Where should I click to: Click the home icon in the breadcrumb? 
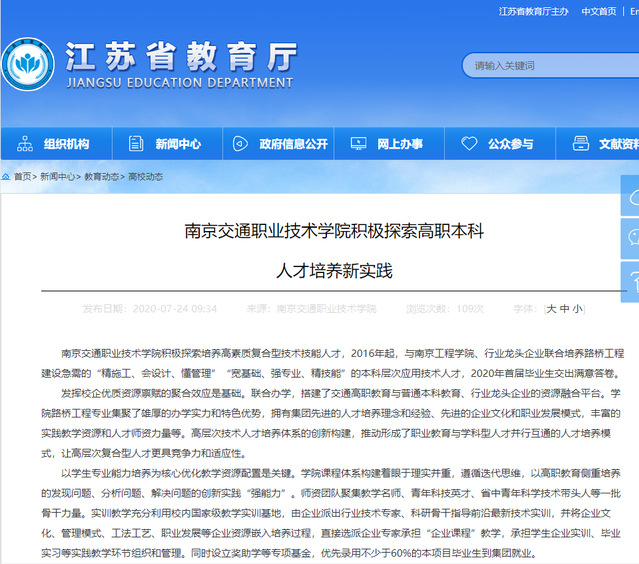[x=6, y=176]
